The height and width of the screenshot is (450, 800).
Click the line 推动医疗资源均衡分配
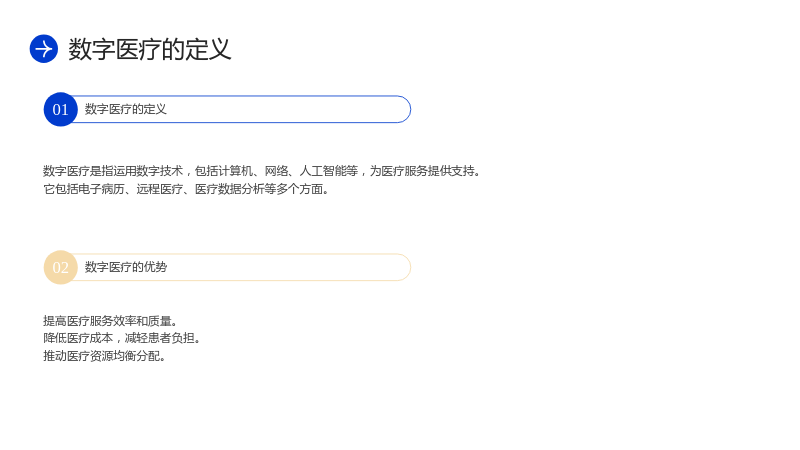tap(104, 356)
